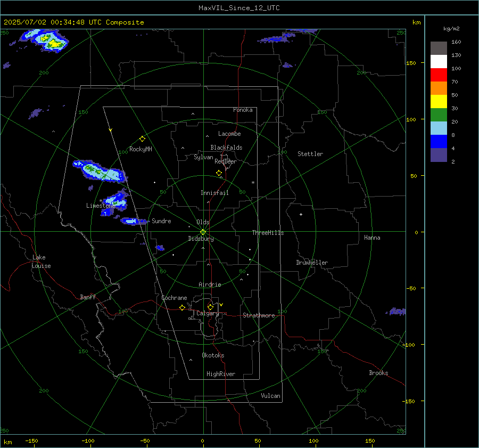
Task: Click the Airdrie city label
Action: 210,284
